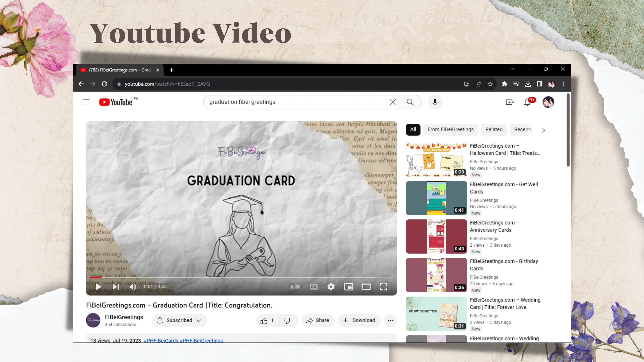Click the voice search microphone icon

click(435, 102)
